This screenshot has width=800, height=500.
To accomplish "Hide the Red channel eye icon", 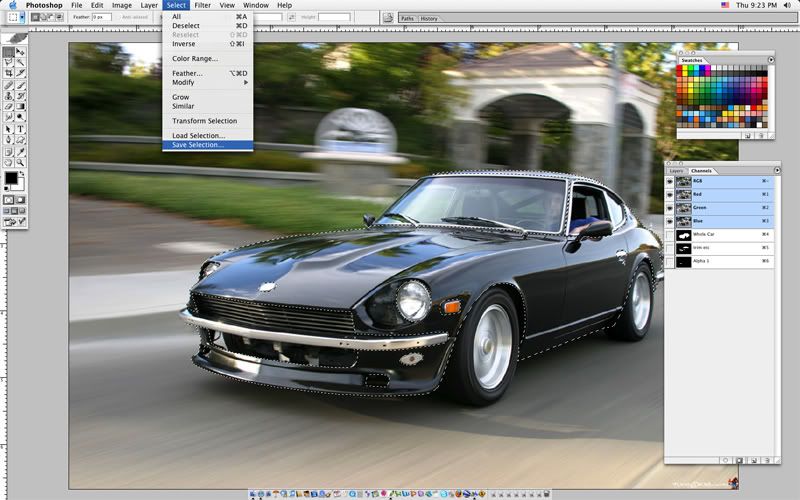I will [x=672, y=195].
